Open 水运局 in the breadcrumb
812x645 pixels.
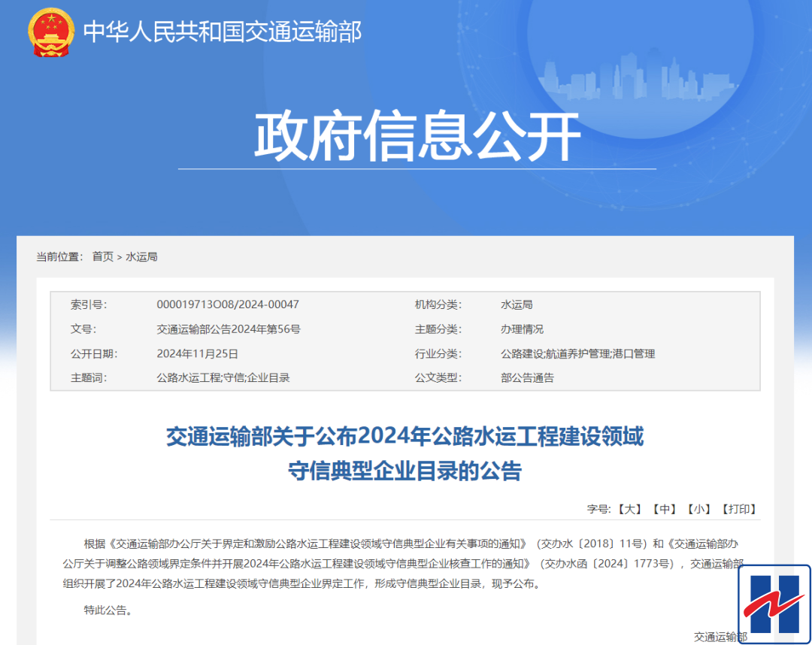pyautogui.click(x=141, y=257)
